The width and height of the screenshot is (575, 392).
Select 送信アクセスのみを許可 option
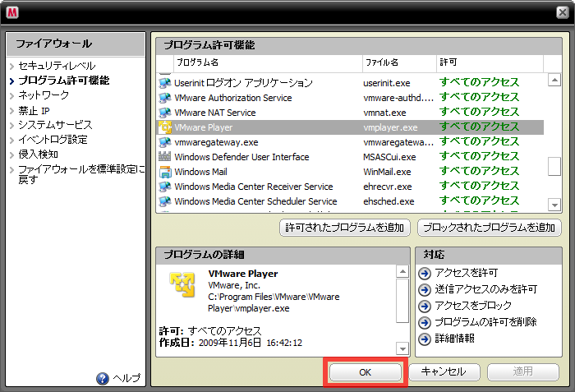click(x=485, y=289)
